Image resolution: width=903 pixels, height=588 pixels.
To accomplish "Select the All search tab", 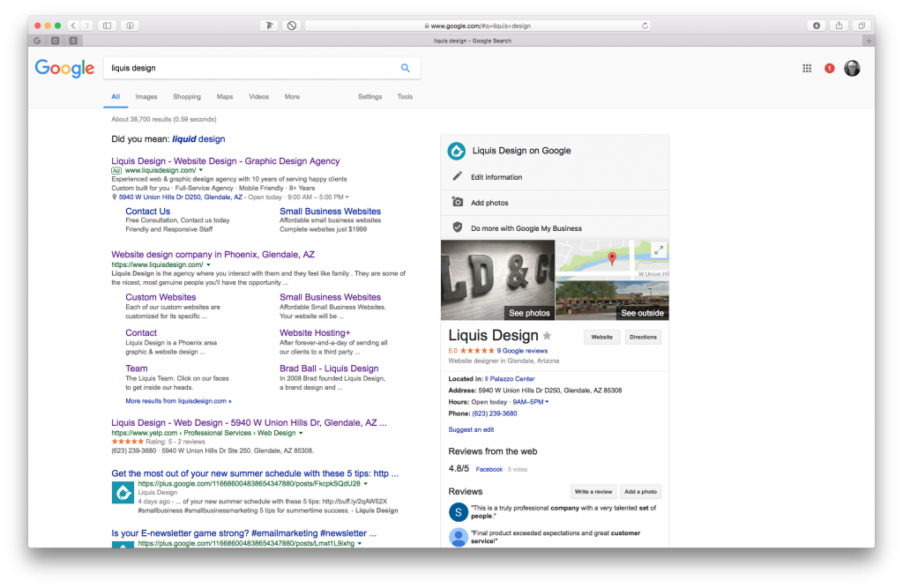I will [x=116, y=97].
